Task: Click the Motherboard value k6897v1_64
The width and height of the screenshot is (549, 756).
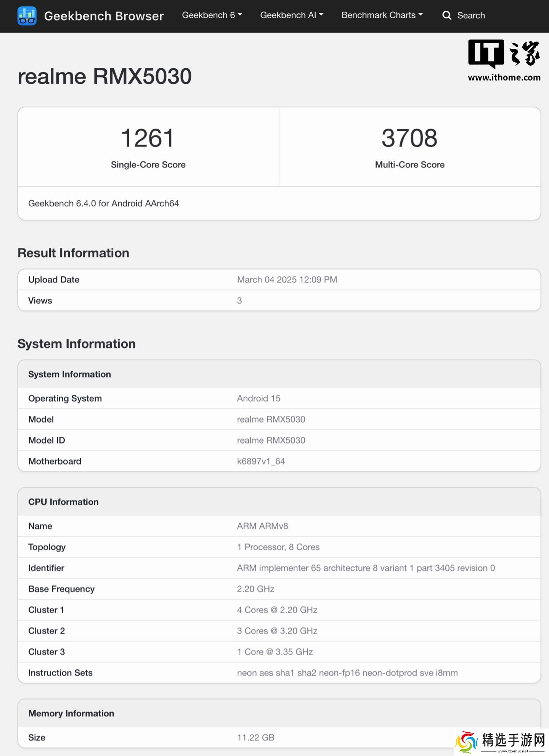Action: tap(261, 461)
